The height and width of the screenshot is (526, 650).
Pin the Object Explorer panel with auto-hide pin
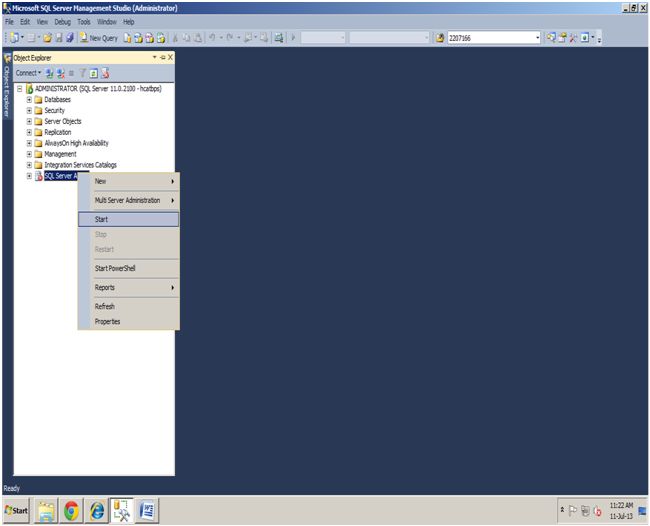[x=162, y=57]
